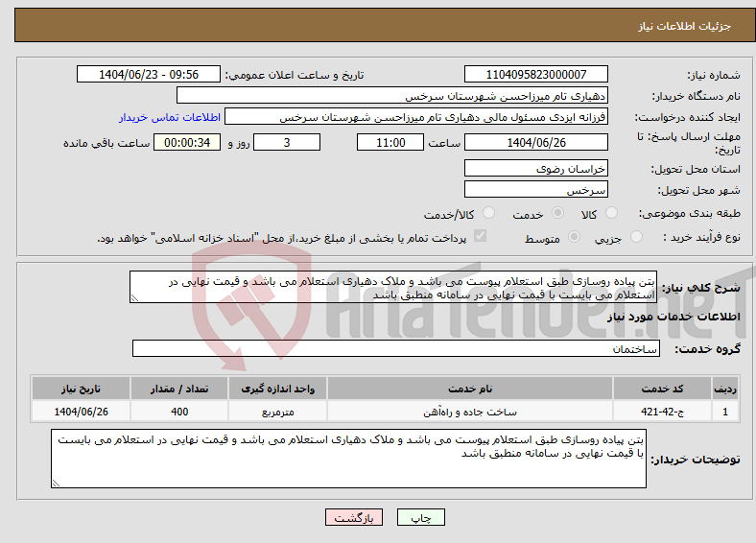Click the row number cell 1
This screenshot has width=756, height=543.
coord(725,412)
